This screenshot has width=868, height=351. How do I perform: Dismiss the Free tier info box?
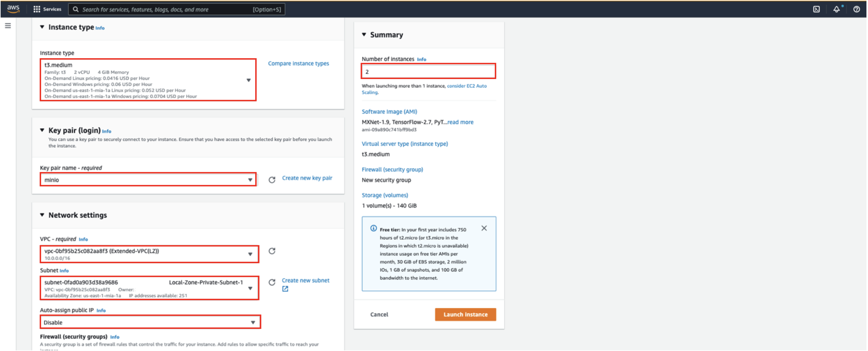pyautogui.click(x=484, y=228)
